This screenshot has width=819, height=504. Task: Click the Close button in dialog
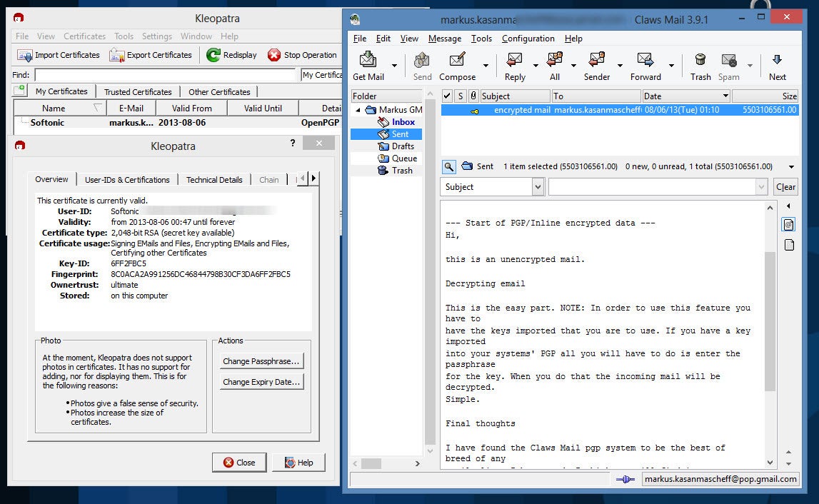click(x=238, y=463)
